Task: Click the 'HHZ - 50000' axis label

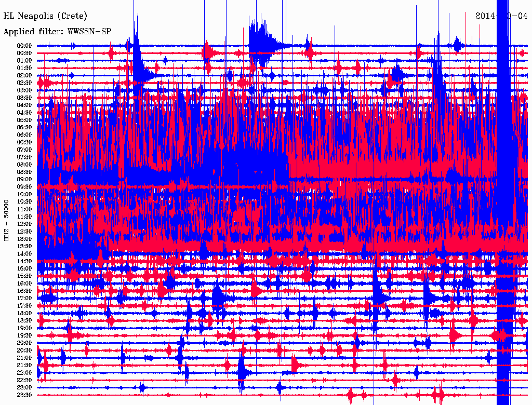Action: tap(6, 220)
